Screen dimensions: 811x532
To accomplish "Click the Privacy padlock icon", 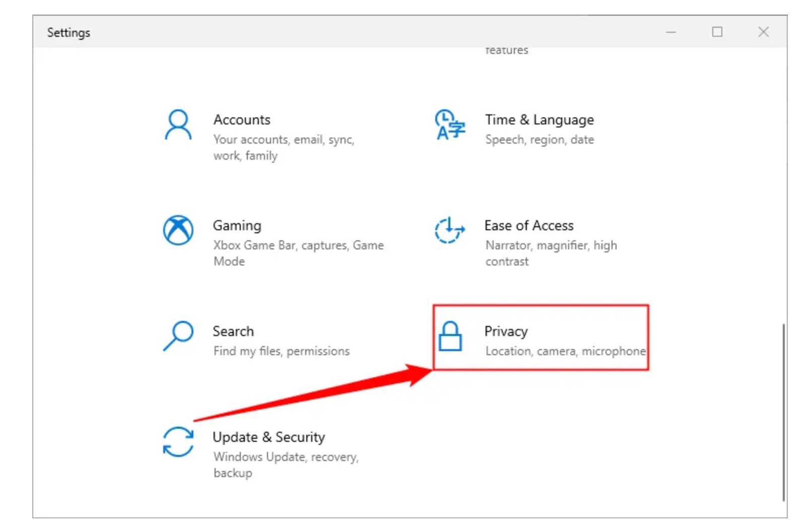I will pos(450,336).
